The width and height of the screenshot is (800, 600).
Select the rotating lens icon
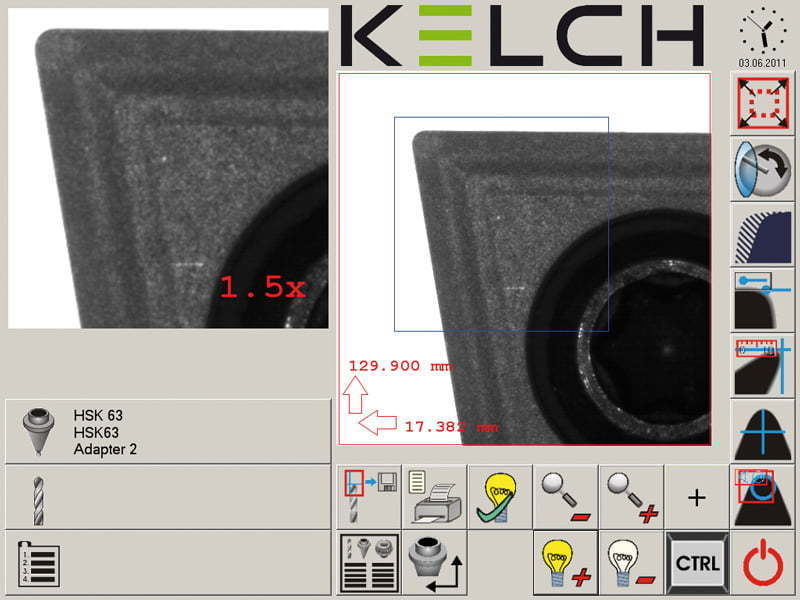(x=763, y=170)
